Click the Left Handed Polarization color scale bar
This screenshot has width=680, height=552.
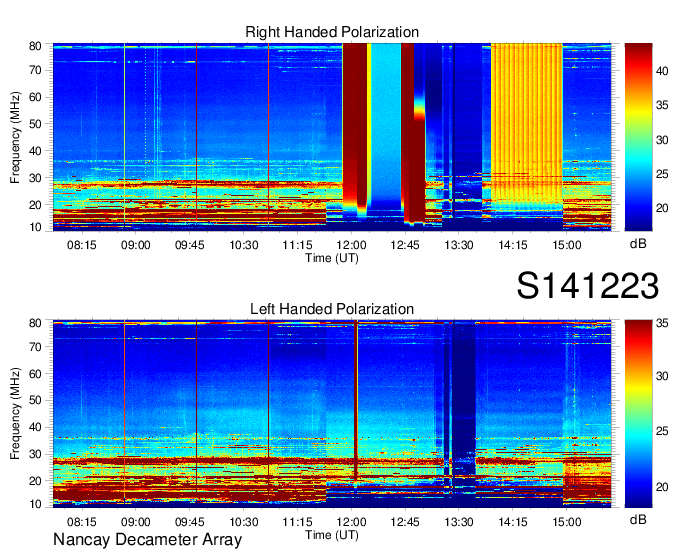(638, 414)
